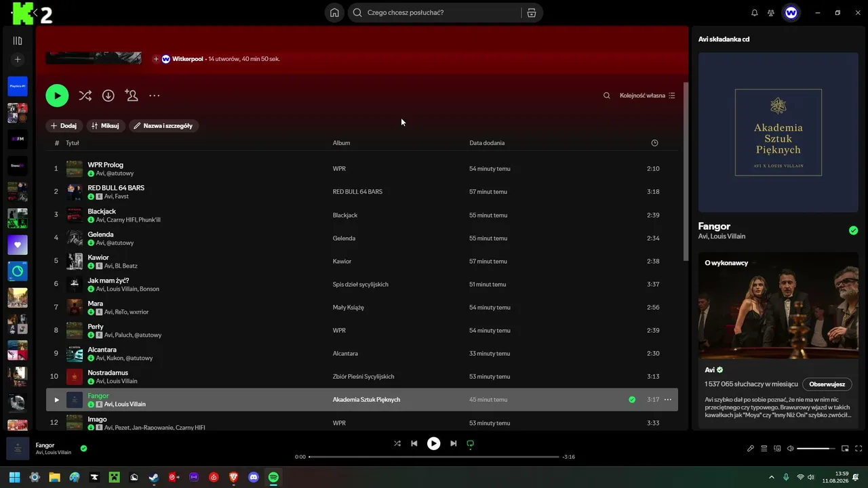Toggle shuffle in the bottom player bar
This screenshot has width=868, height=488.
(397, 443)
